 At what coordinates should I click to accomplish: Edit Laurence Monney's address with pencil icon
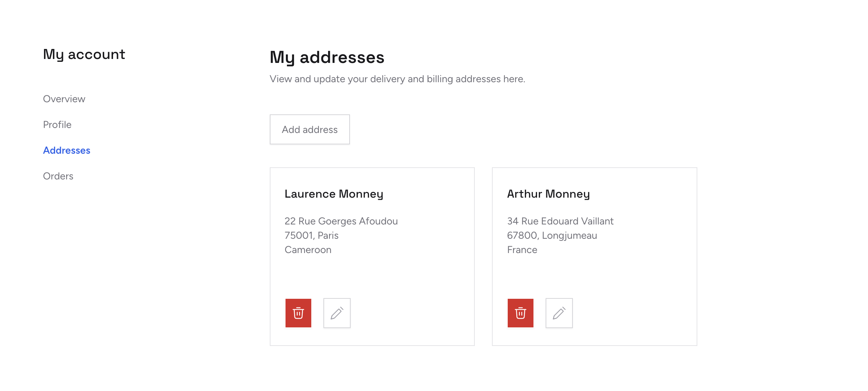[x=337, y=313]
